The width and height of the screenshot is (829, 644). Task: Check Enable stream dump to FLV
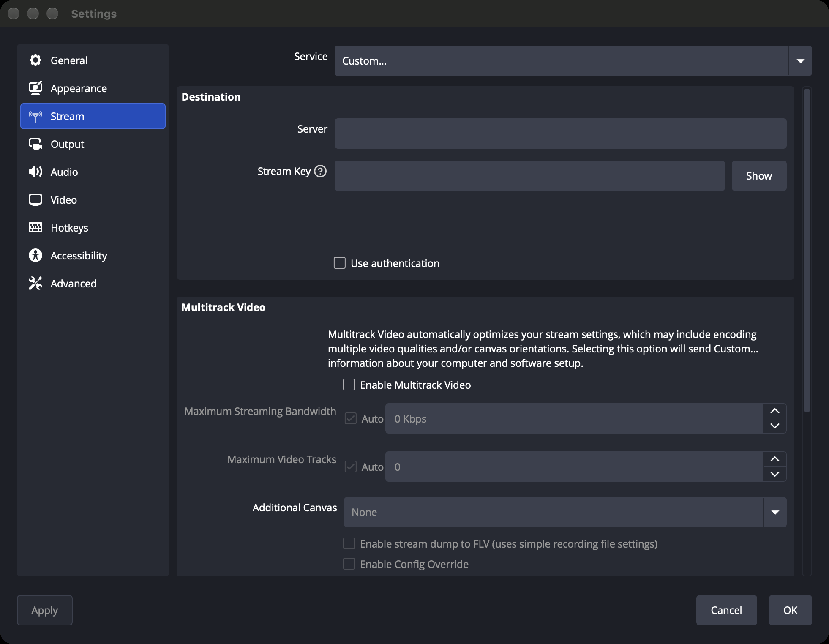[x=349, y=544]
